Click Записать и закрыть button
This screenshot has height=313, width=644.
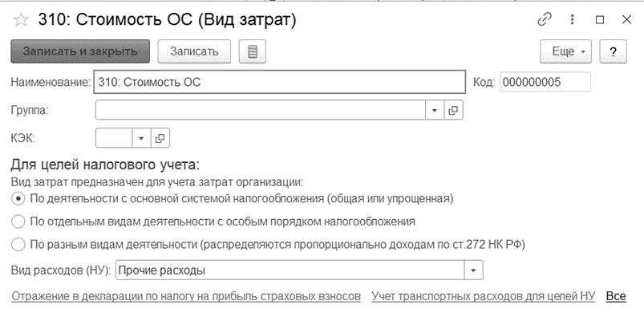tap(80, 51)
